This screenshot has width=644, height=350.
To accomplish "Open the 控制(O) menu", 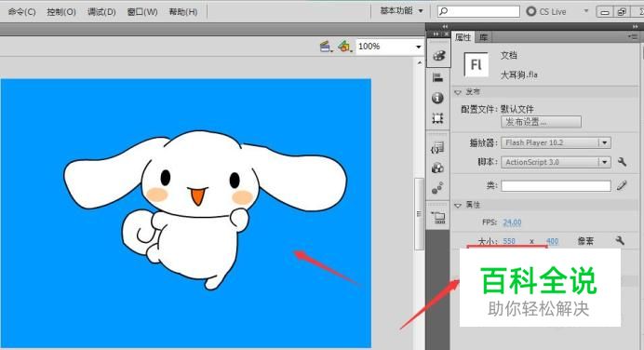I will [61, 12].
